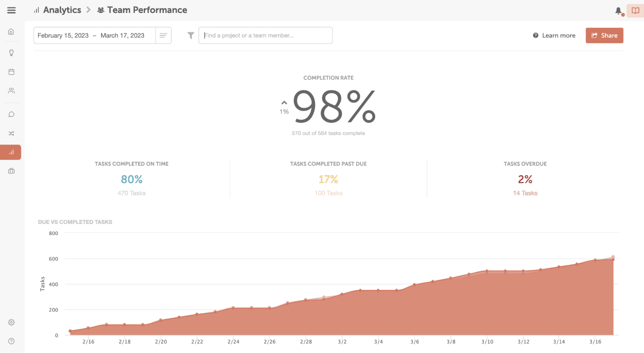644x353 pixels.
Task: Select Team Performance in the breadcrumb
Action: [147, 10]
